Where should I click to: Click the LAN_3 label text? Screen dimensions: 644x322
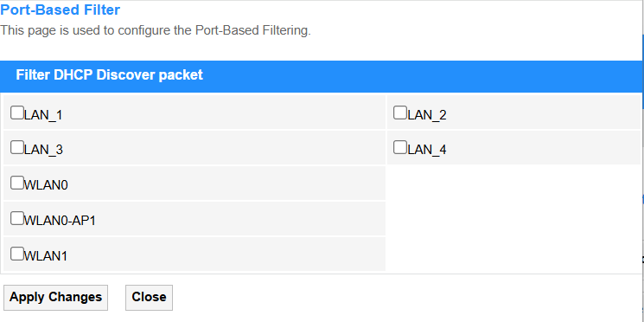pos(43,150)
